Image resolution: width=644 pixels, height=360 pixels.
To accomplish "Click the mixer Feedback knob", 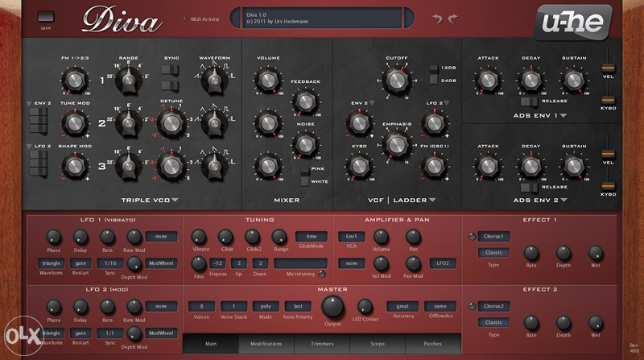I will coord(305,101).
